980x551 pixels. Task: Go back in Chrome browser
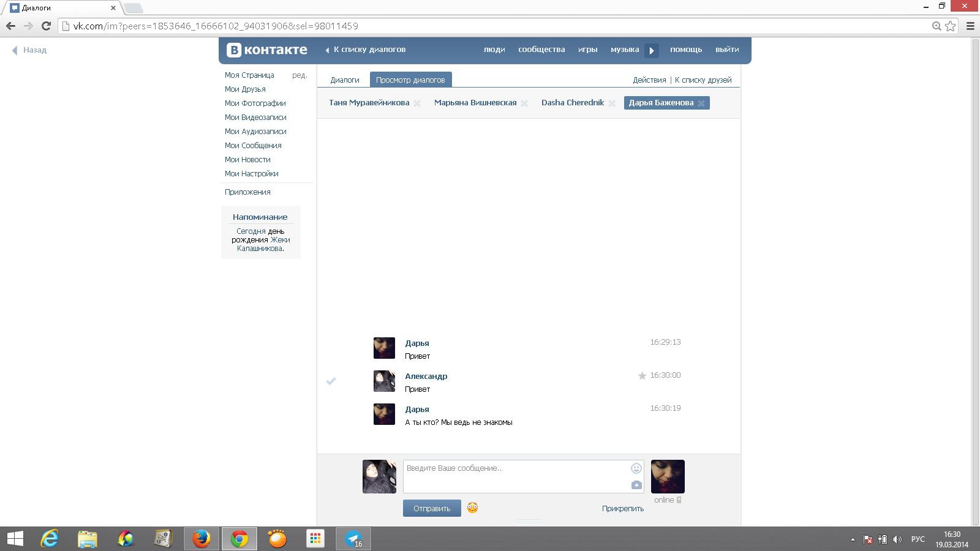(x=10, y=26)
